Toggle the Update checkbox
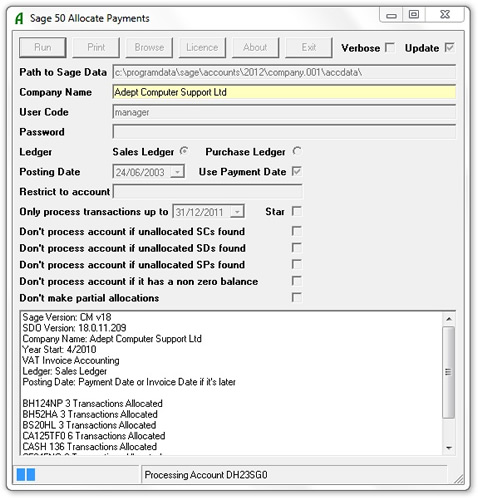This screenshot has width=478, height=500. click(x=449, y=48)
